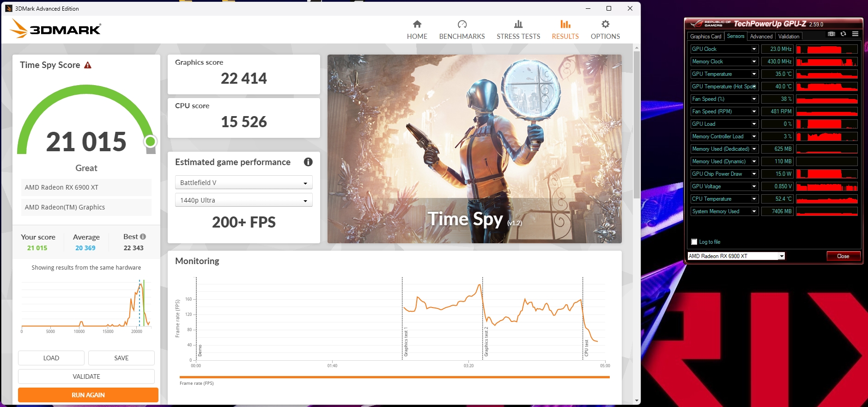
Task: Click the LOAD button
Action: (x=51, y=358)
